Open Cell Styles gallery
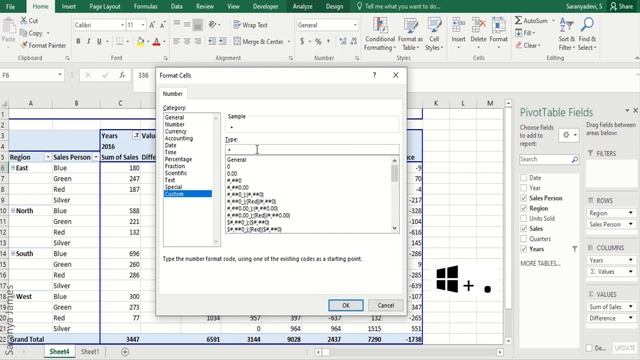Image resolution: width=640 pixels, height=360 pixels. click(434, 34)
